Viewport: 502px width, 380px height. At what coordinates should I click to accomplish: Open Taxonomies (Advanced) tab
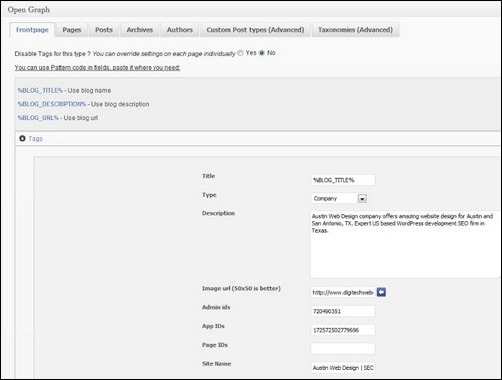tap(355, 30)
